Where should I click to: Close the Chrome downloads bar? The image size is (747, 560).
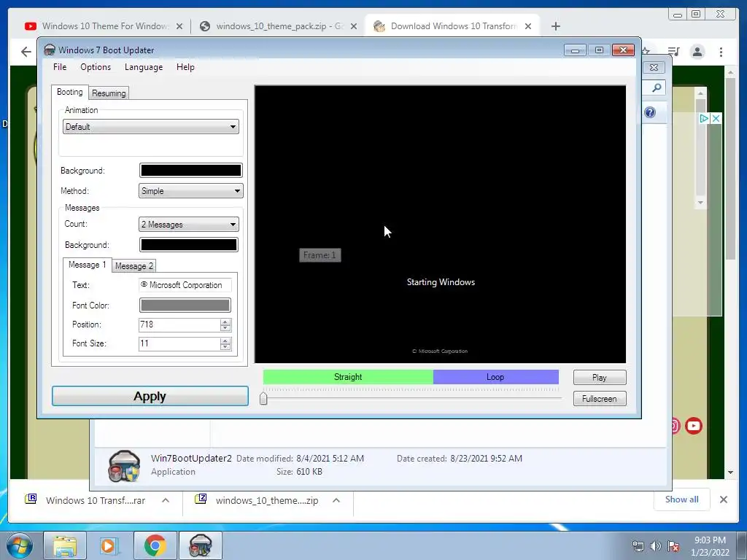click(x=723, y=499)
